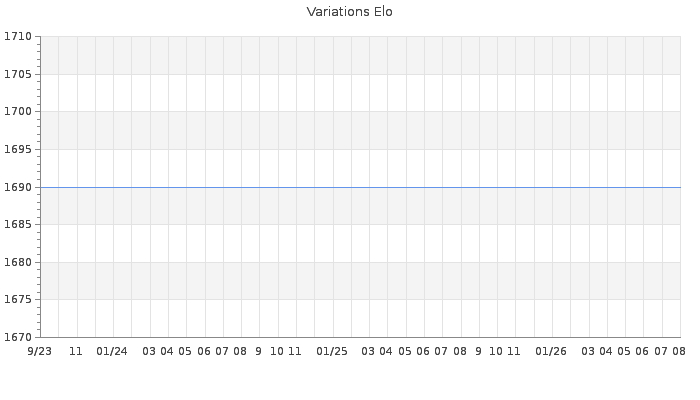
Task: Click the 1690 y-axis label
Action: [x=18, y=187]
